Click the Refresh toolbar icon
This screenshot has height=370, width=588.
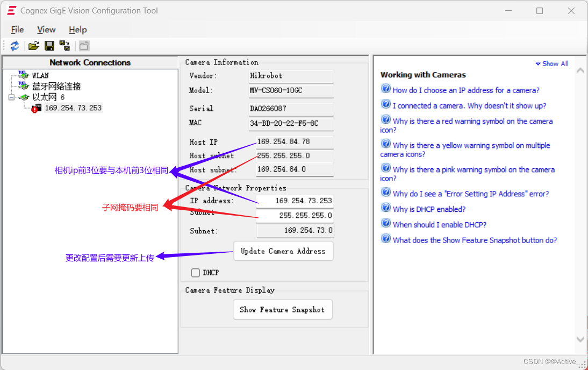(x=15, y=46)
